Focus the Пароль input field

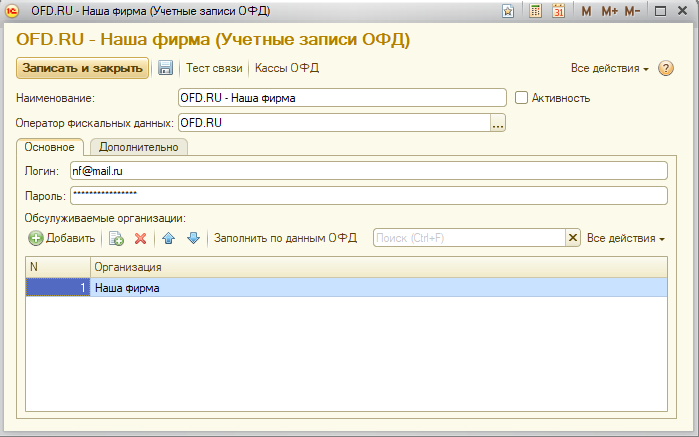point(369,196)
